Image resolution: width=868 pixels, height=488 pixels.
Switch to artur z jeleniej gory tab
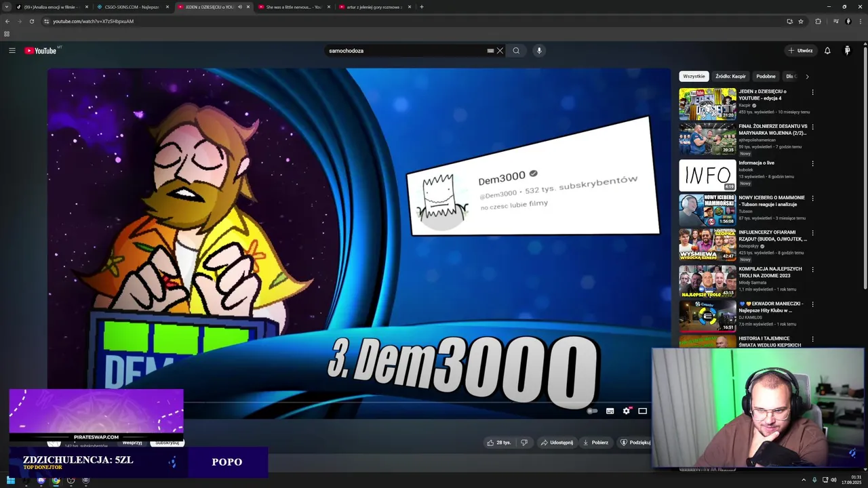pyautogui.click(x=374, y=7)
